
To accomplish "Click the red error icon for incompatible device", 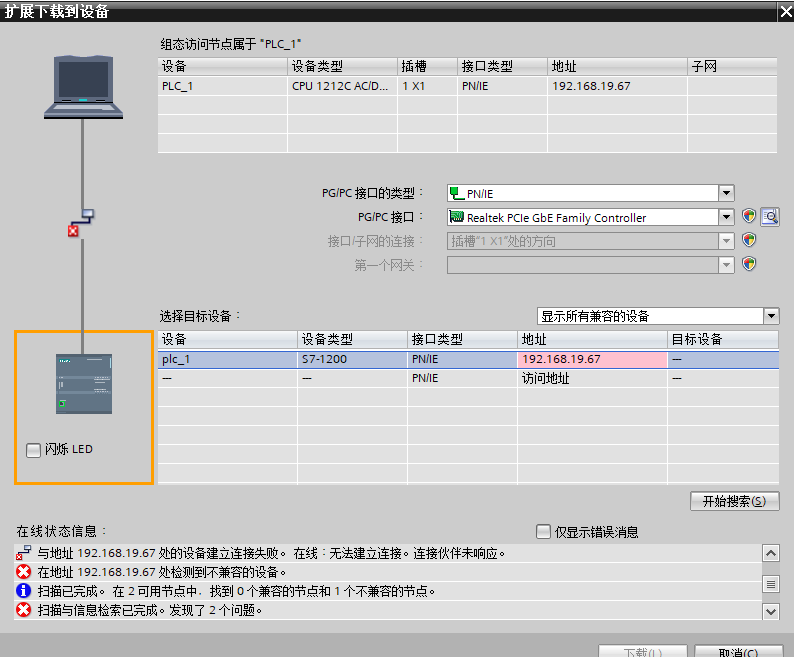I will click(23, 572).
